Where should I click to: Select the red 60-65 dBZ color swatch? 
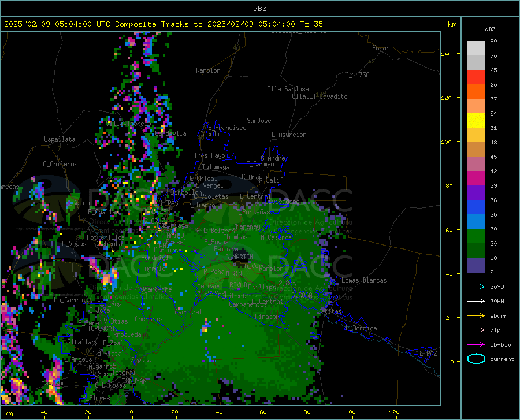(x=476, y=77)
